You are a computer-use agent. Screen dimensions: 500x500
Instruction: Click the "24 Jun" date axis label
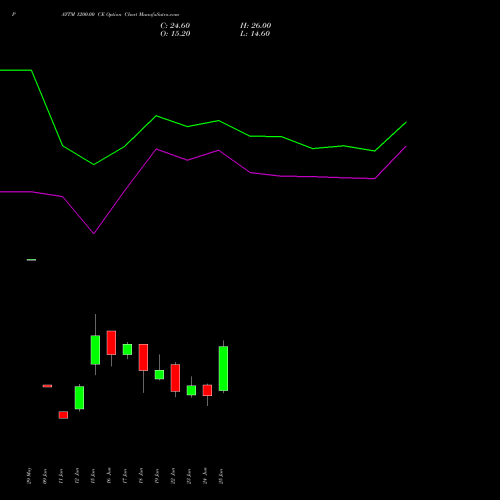205,476
